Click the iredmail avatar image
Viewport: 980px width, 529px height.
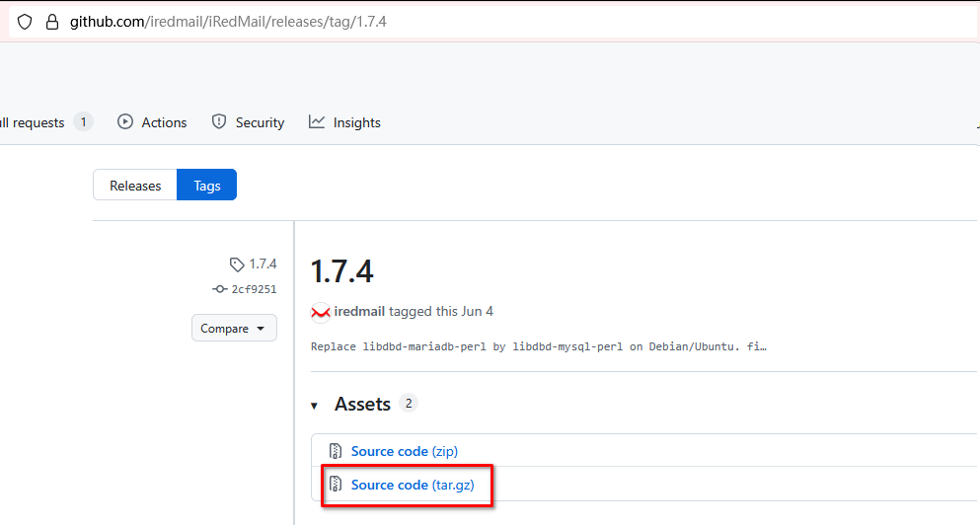(x=320, y=312)
